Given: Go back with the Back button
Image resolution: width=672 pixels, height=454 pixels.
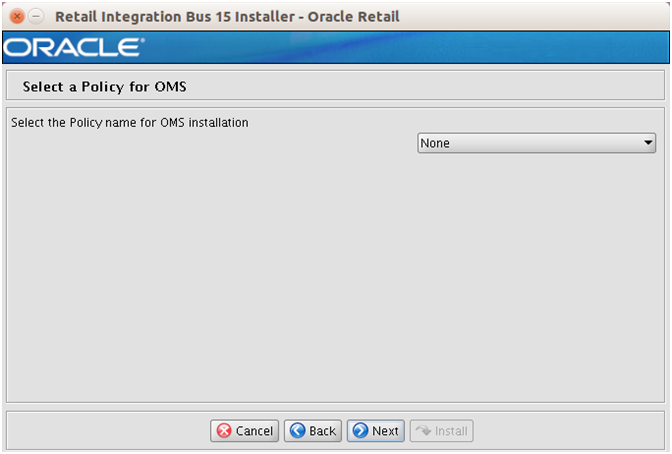Looking at the screenshot, I should point(313,430).
